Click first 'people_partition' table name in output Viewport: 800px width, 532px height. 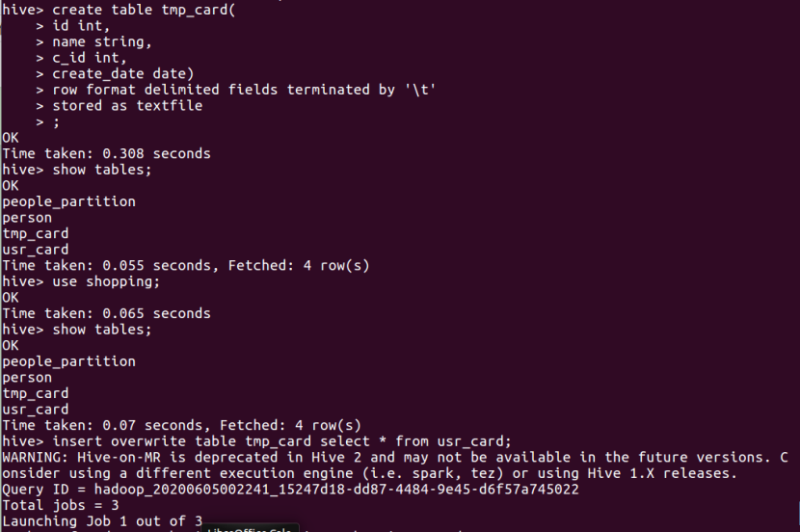[68, 201]
